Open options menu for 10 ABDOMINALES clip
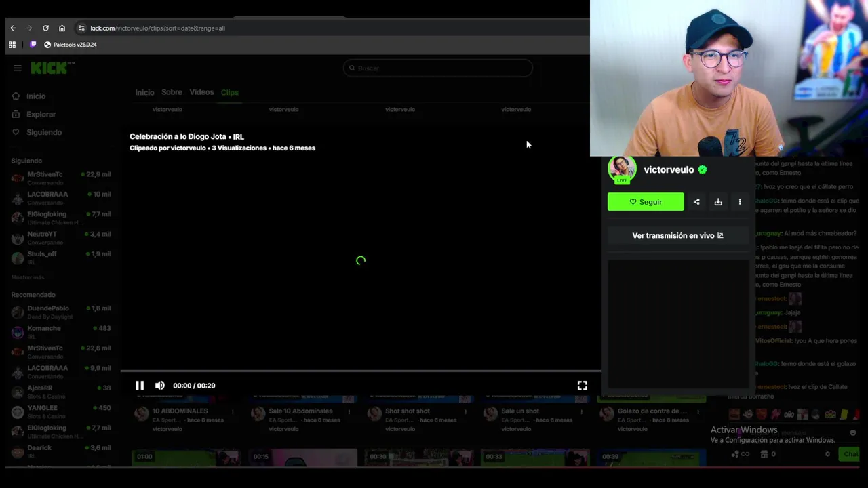This screenshot has height=488, width=868. coord(233,411)
